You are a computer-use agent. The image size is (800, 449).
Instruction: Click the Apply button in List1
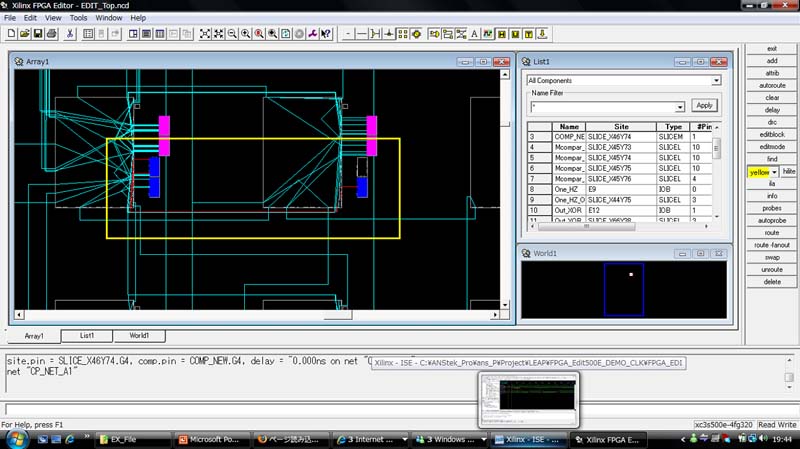point(704,105)
